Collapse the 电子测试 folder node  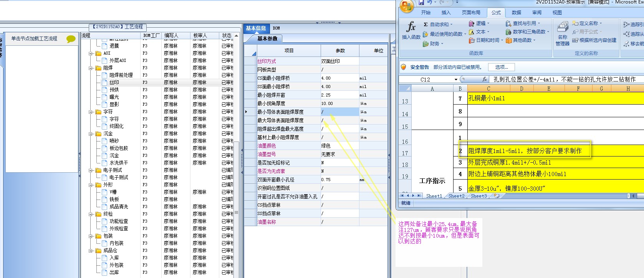coord(91,170)
